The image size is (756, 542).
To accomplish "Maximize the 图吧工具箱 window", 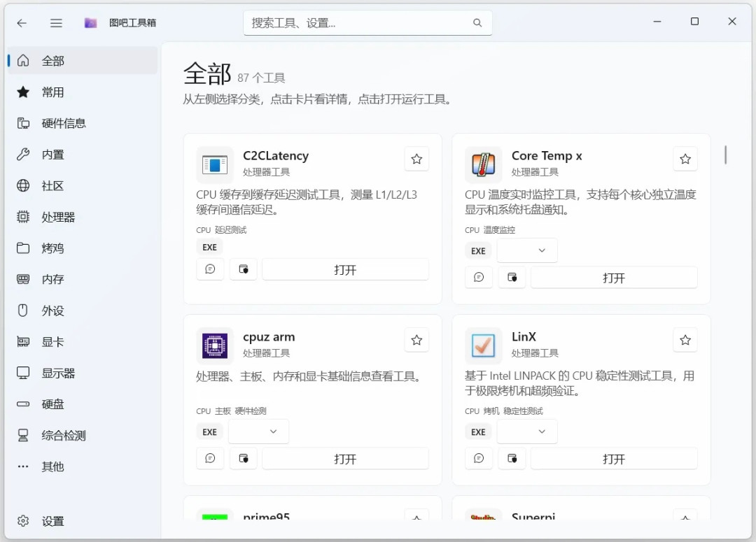I will 694,22.
